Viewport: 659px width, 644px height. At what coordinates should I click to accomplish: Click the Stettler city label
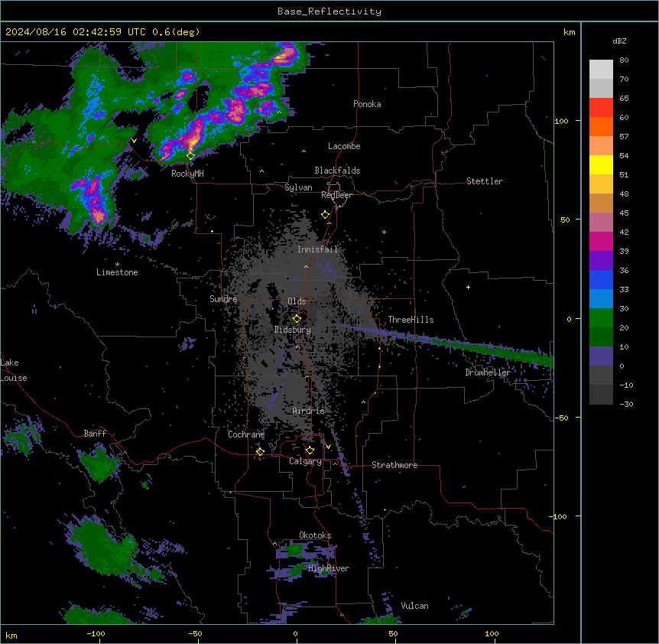pyautogui.click(x=485, y=181)
